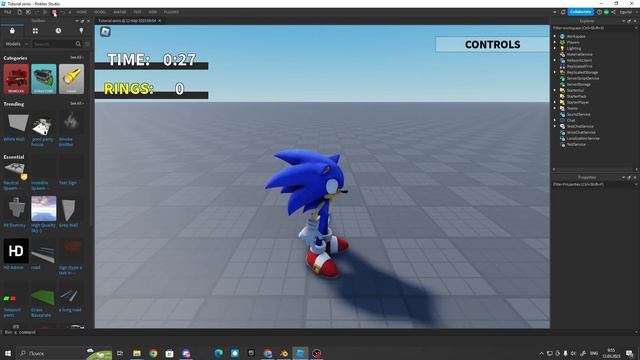Expand the Players node in Explorer
Image resolution: width=640 pixels, height=360 pixels.
pos(555,42)
